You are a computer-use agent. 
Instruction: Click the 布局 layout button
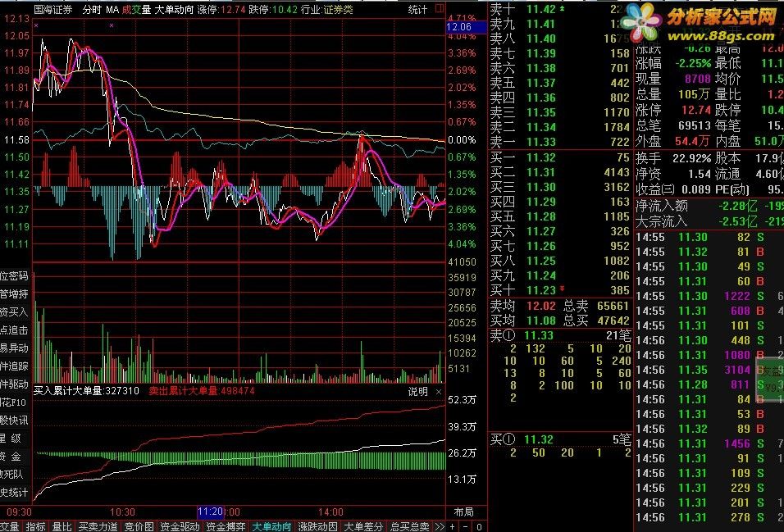coord(463,512)
